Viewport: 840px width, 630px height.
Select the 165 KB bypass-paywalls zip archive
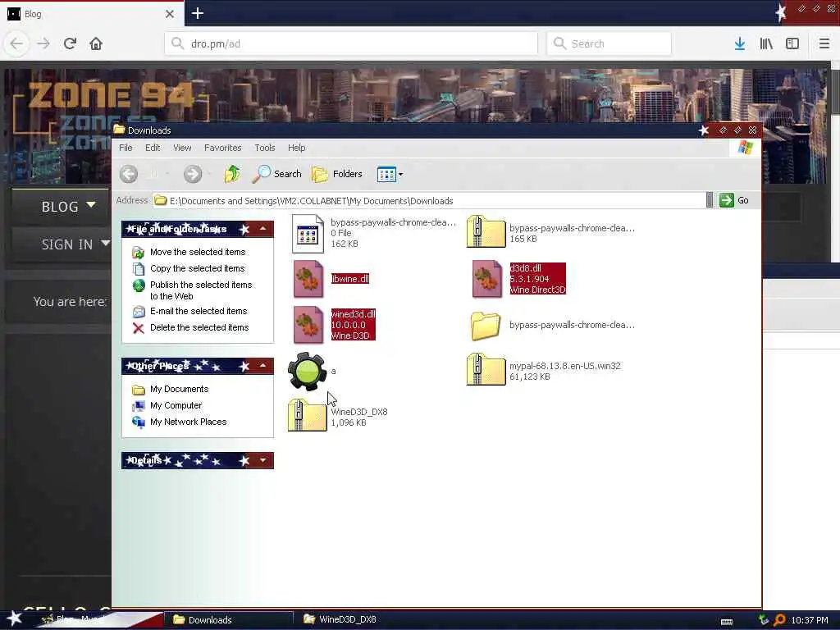(486, 231)
